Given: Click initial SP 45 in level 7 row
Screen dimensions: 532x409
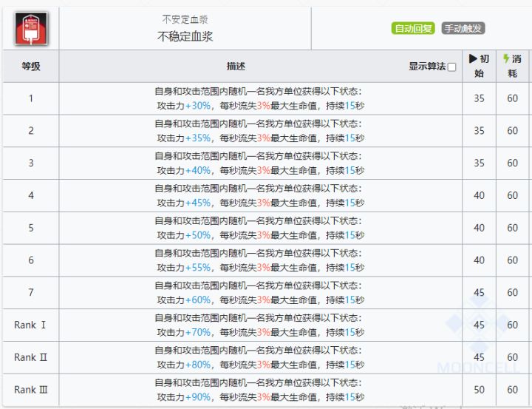Looking at the screenshot, I should [x=479, y=292].
